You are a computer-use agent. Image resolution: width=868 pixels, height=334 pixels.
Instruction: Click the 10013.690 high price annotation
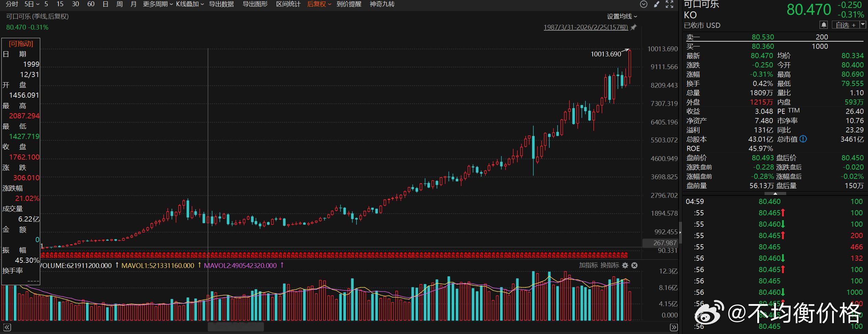tap(606, 54)
